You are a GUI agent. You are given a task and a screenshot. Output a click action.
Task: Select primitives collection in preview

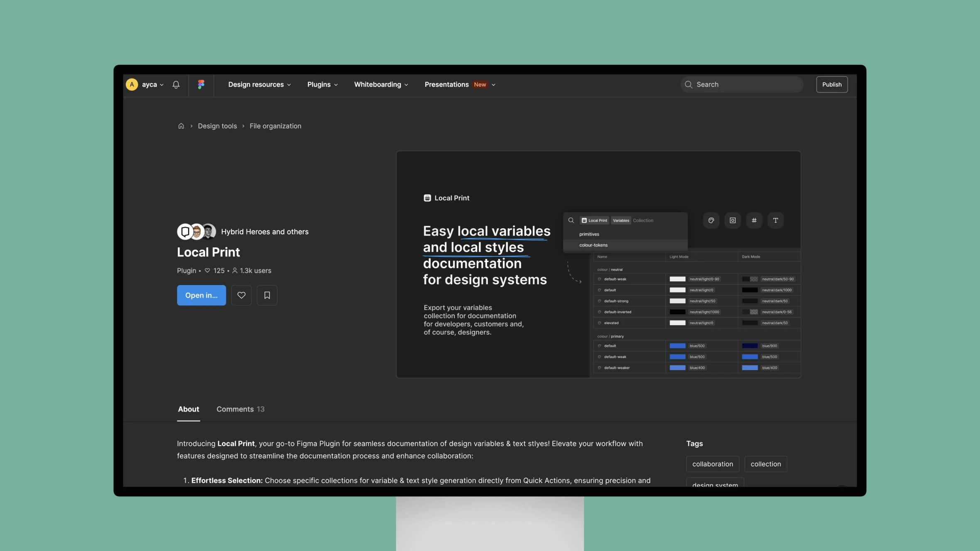point(625,234)
